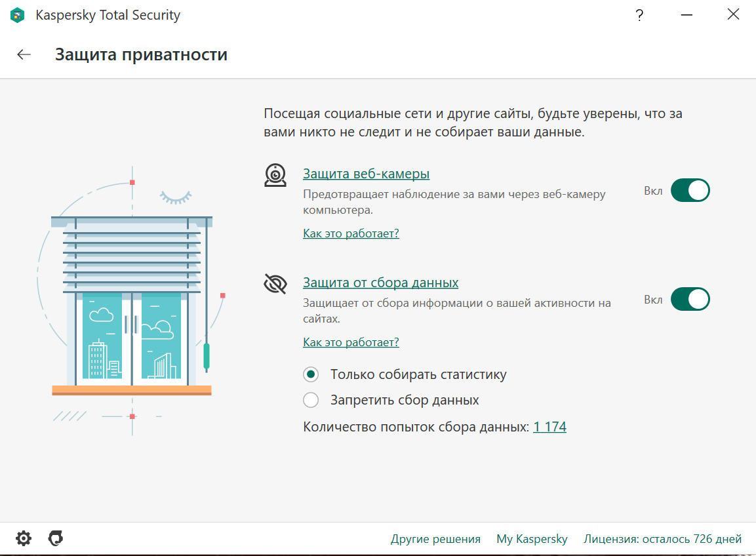Viewport: 756px width, 556px height.
Task: Toggle off Защита веб-камеры switch
Action: (x=690, y=191)
